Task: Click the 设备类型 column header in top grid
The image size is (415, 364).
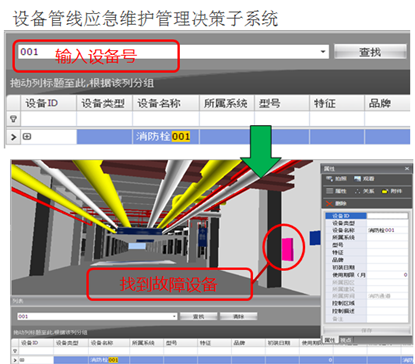Action: [104, 103]
